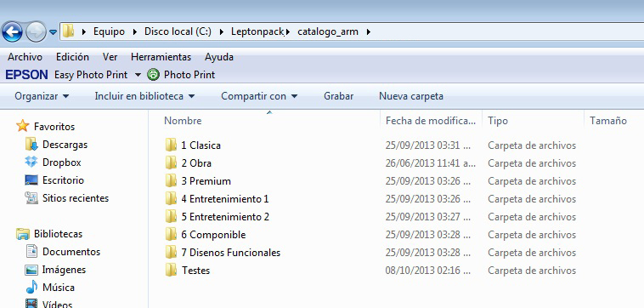Select Bibliotecas in the navigation pane
The height and width of the screenshot is (308, 644).
[58, 234]
